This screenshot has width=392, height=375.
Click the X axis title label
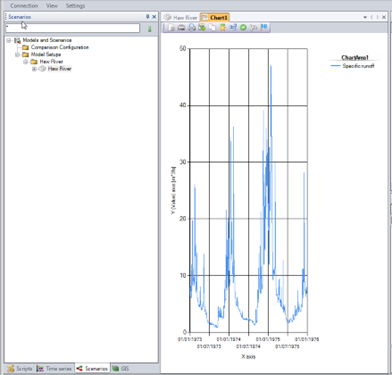[x=248, y=357]
